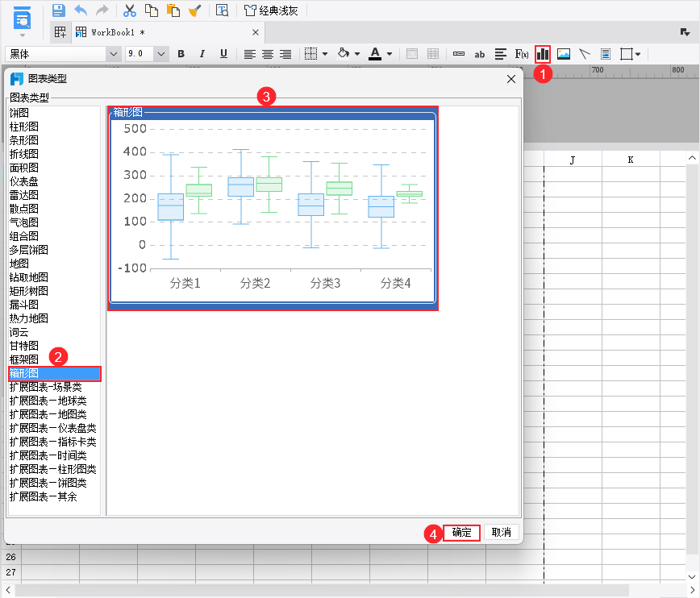
Task: Insert an image into the cell
Action: (564, 54)
